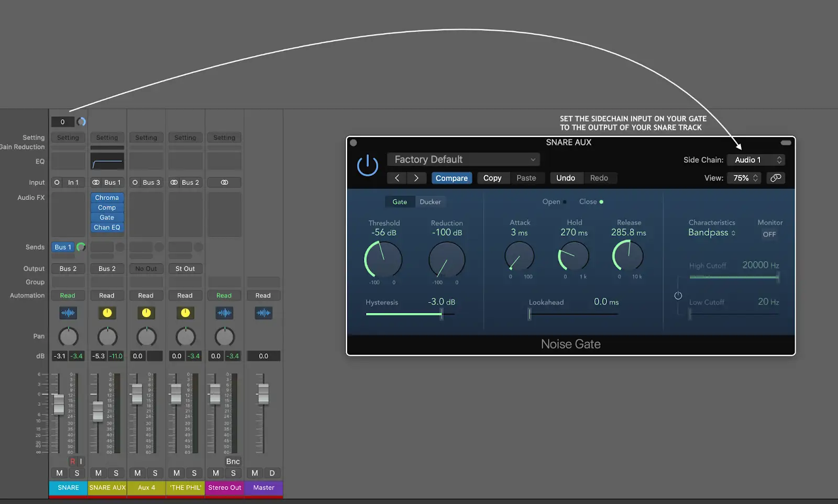Toggle the Noise Gate plugin power button
The width and height of the screenshot is (838, 504).
pos(367,165)
